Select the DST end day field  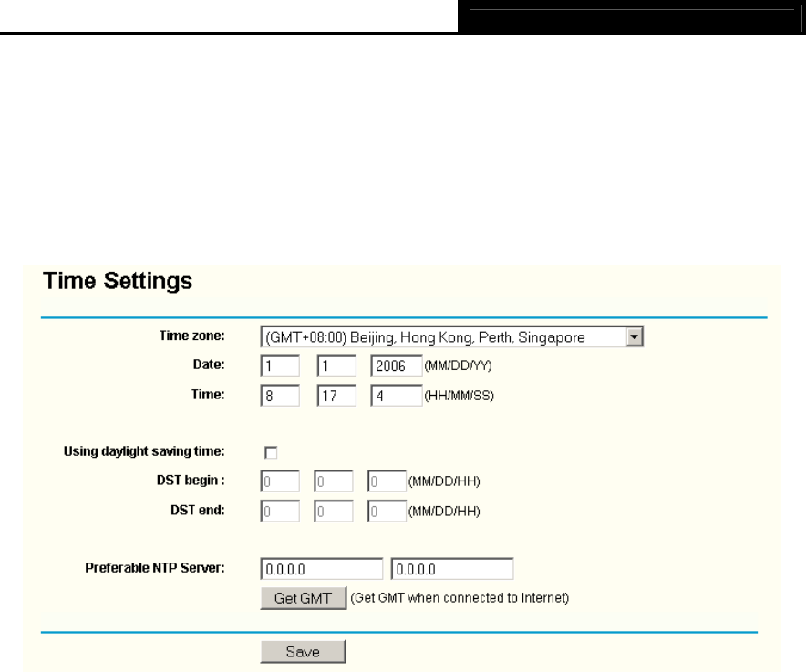[333, 512]
